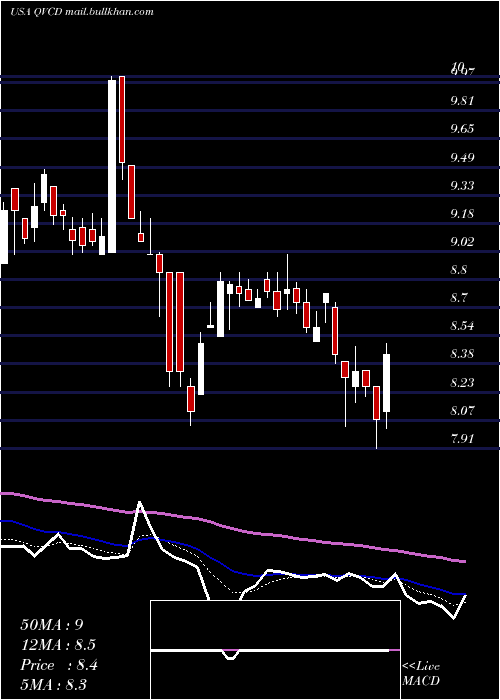Screen dimensions: 500x700
Task: Select the 9.33 price axis label
Action: pyautogui.click(x=462, y=186)
